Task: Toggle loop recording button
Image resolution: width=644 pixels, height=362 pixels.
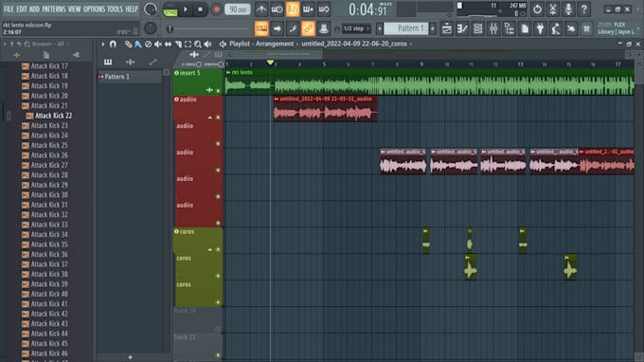Action: pyautogui.click(x=324, y=9)
